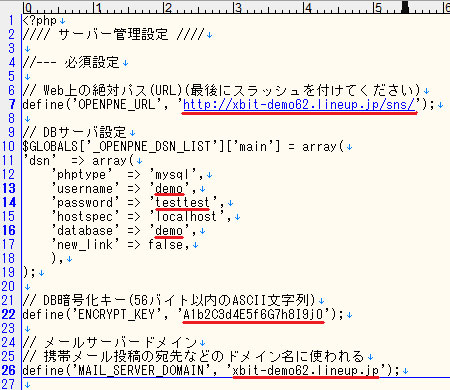Select line number 26 in the gutter
This screenshot has width=450, height=390.
[9, 371]
